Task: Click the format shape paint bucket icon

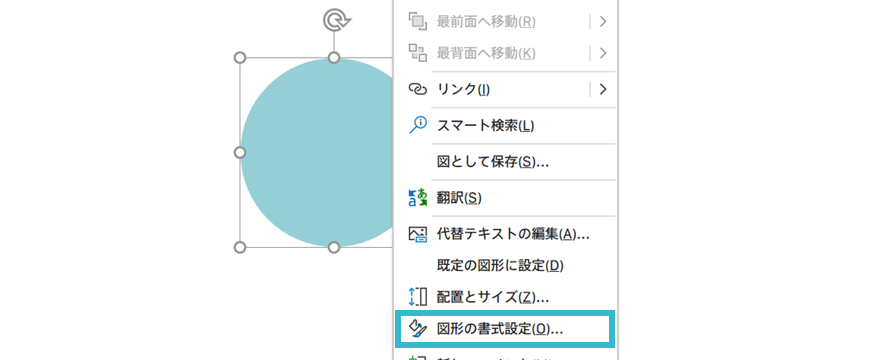Action: (417, 328)
